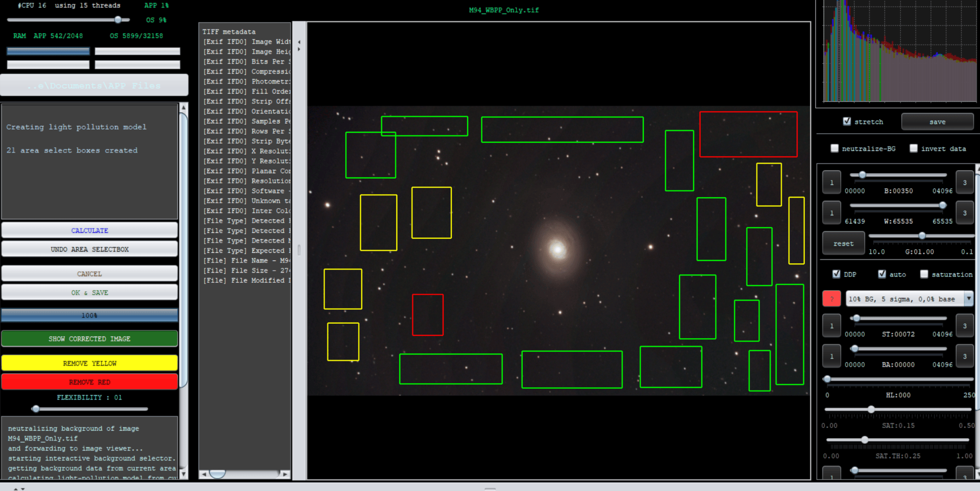Click the left stepper of ST:00072 slider
This screenshot has height=491, width=980.
(831, 326)
